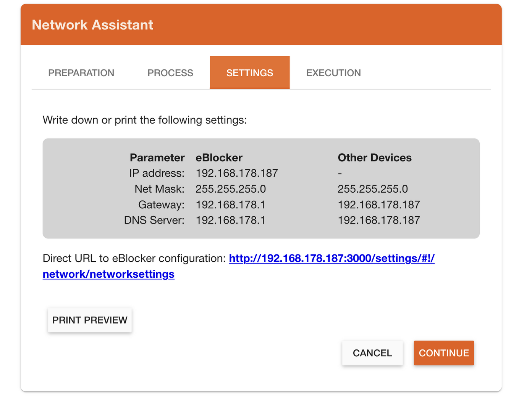Screen dimensions: 532x412
Task: Switch to the Preparation tab
Action: (x=81, y=73)
